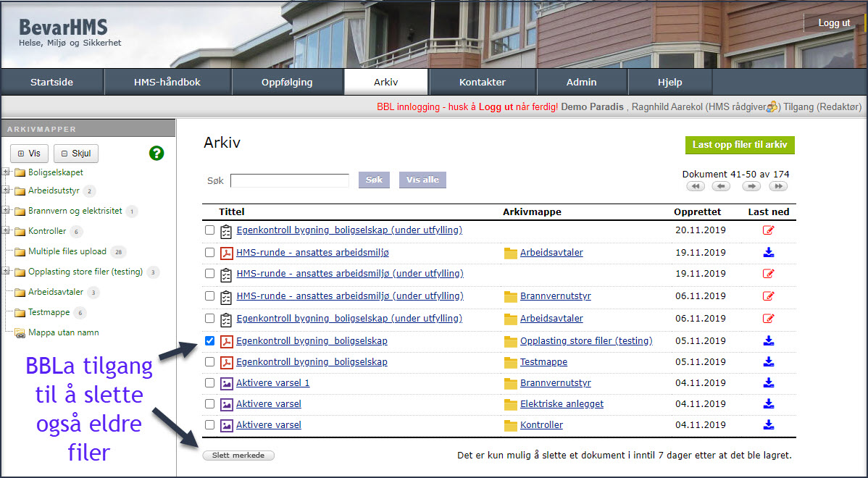Select checkbox of first Egenkontroll row
This screenshot has height=478, width=868.
tap(209, 230)
